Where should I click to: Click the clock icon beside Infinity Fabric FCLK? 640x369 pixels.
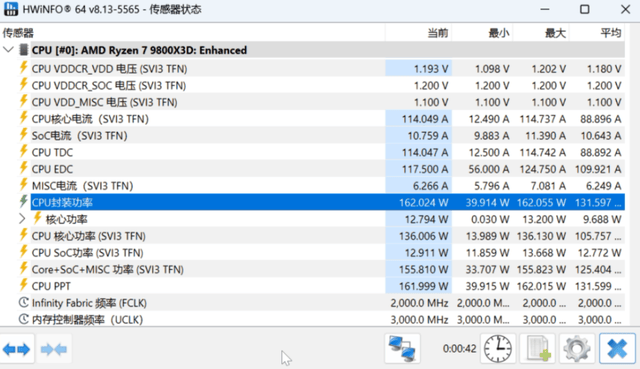point(24,302)
